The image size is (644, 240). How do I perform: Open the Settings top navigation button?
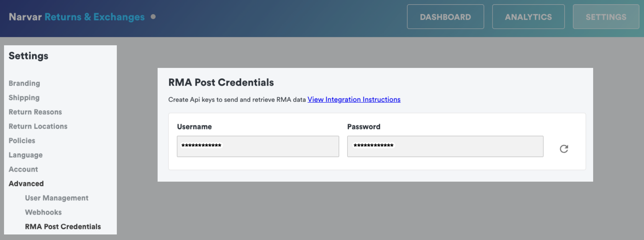pyautogui.click(x=606, y=17)
